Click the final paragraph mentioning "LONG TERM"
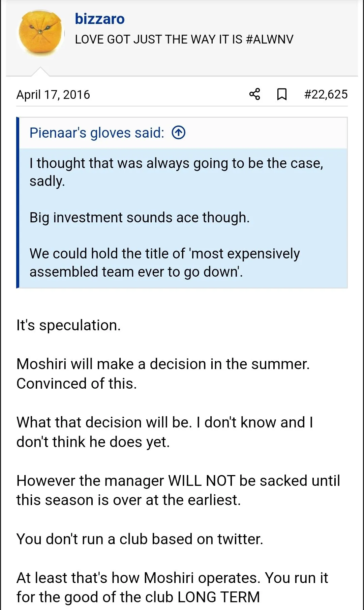The image size is (364, 610). [172, 587]
